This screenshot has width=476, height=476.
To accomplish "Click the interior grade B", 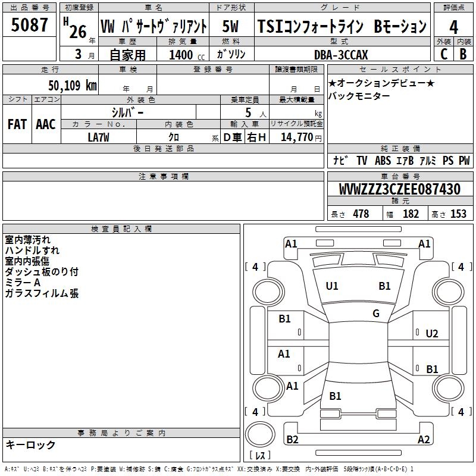I will (463, 54).
